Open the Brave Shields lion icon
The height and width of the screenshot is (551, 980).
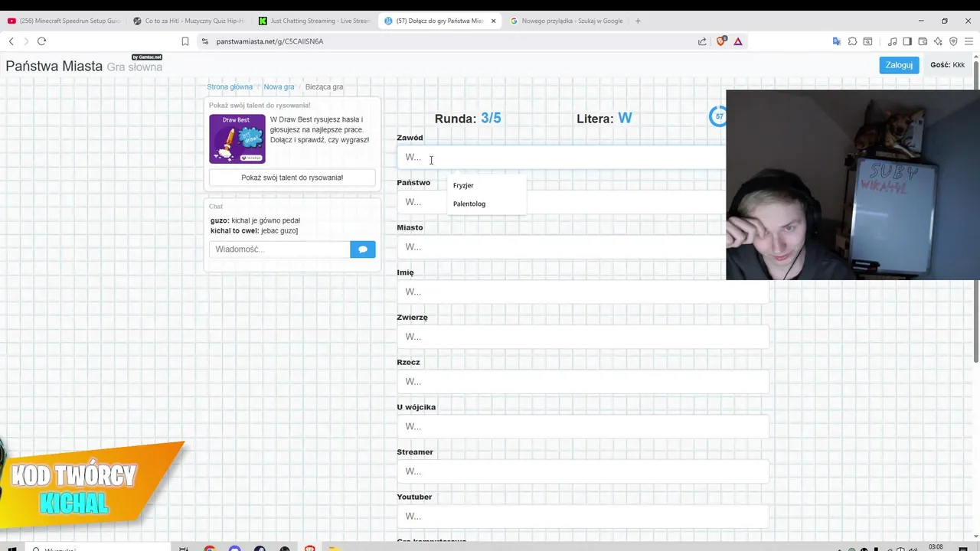pyautogui.click(x=720, y=41)
